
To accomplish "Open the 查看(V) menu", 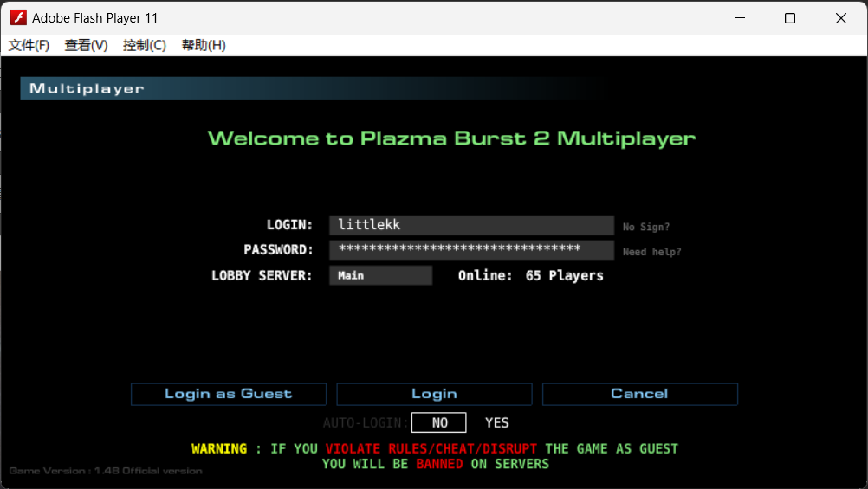I will pyautogui.click(x=86, y=45).
